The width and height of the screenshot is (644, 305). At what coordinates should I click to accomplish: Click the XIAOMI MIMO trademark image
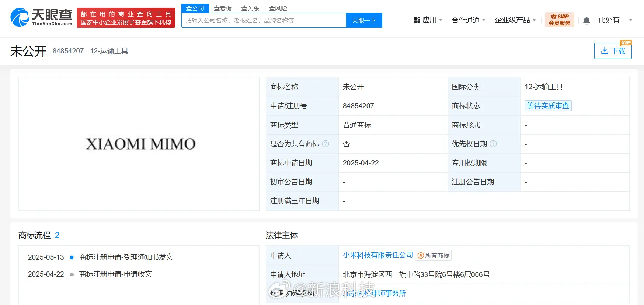click(140, 144)
